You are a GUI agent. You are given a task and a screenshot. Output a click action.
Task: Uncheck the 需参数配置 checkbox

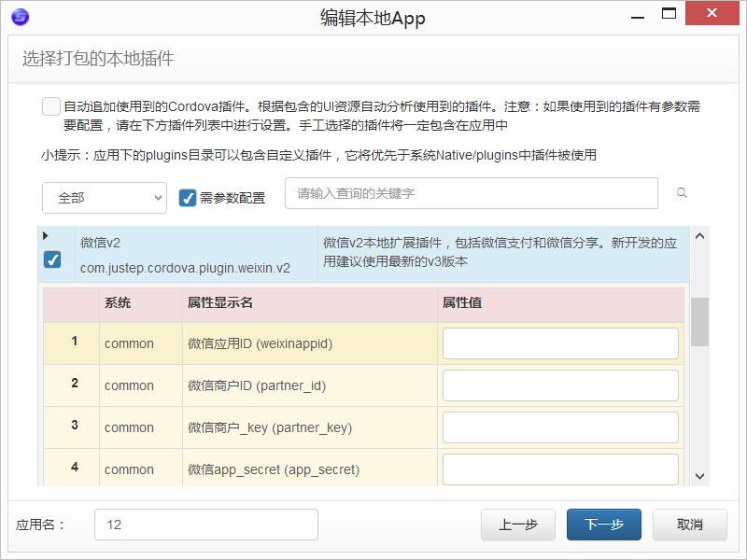(188, 198)
